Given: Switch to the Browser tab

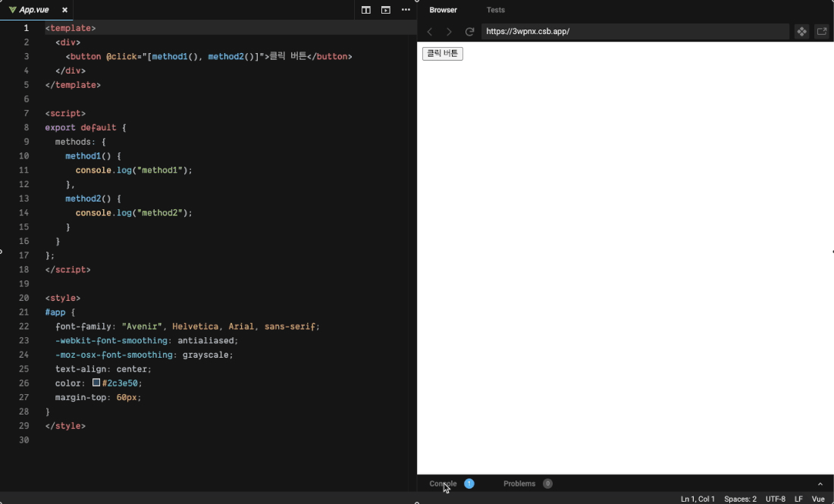Looking at the screenshot, I should click(443, 10).
